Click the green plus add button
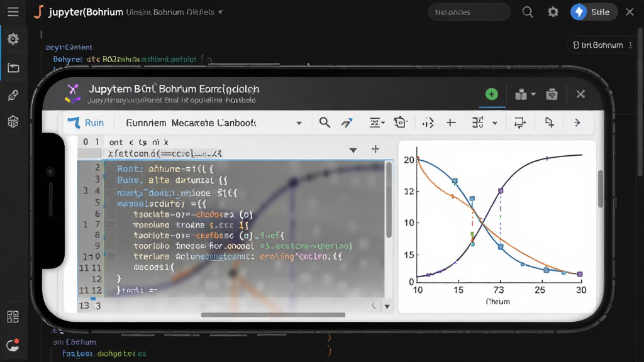The width and height of the screenshot is (644, 362). tap(492, 94)
